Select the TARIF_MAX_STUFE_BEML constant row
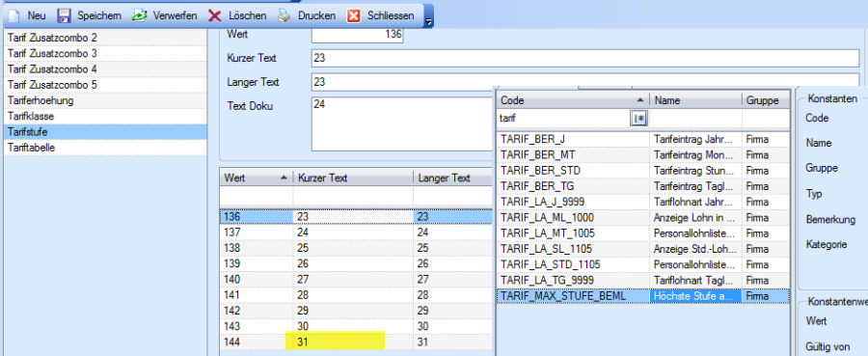The width and height of the screenshot is (868, 356). point(642,296)
